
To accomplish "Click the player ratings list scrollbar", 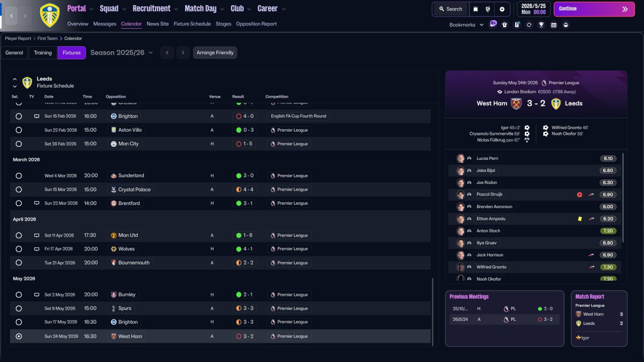I will 623,198.
